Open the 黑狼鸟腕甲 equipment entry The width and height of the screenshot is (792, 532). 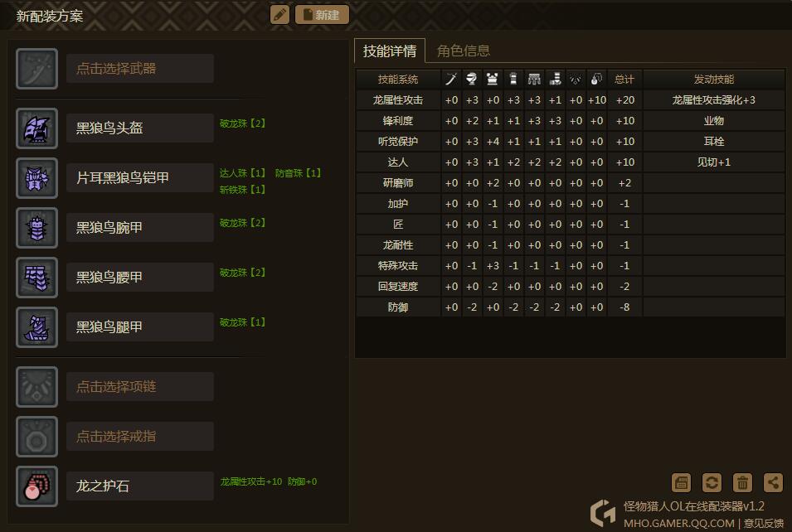tap(140, 228)
